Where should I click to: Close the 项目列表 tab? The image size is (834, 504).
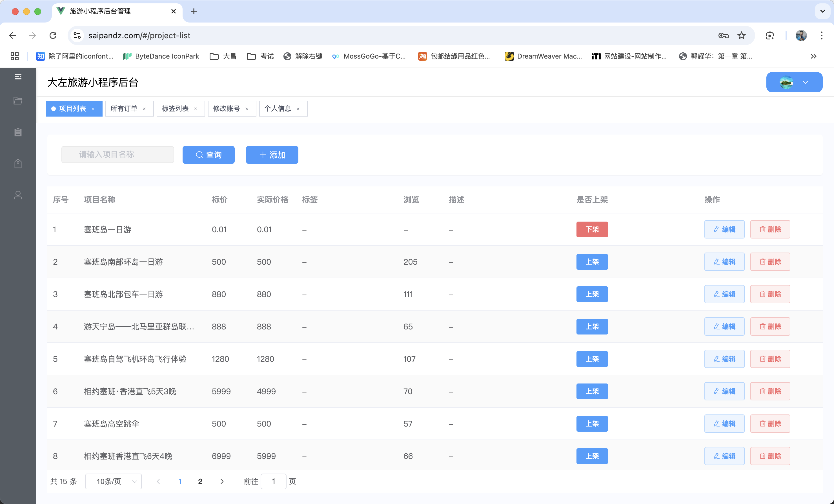coord(93,109)
